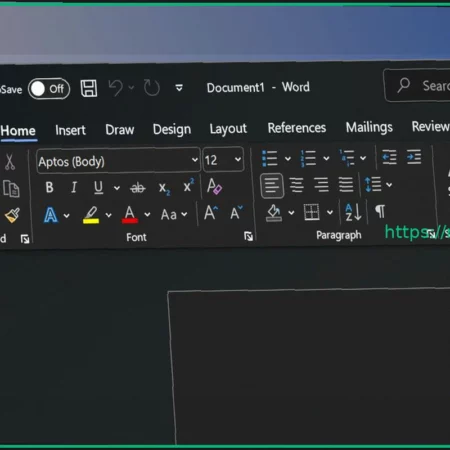Click the Line and Paragraph Spacing icon
The width and height of the screenshot is (450, 450).
point(373,184)
